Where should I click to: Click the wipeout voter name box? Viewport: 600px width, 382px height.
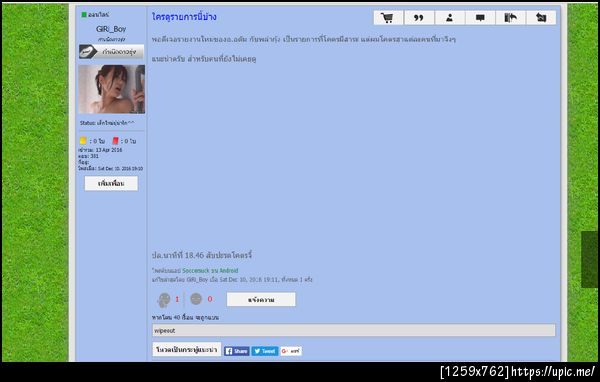354,330
